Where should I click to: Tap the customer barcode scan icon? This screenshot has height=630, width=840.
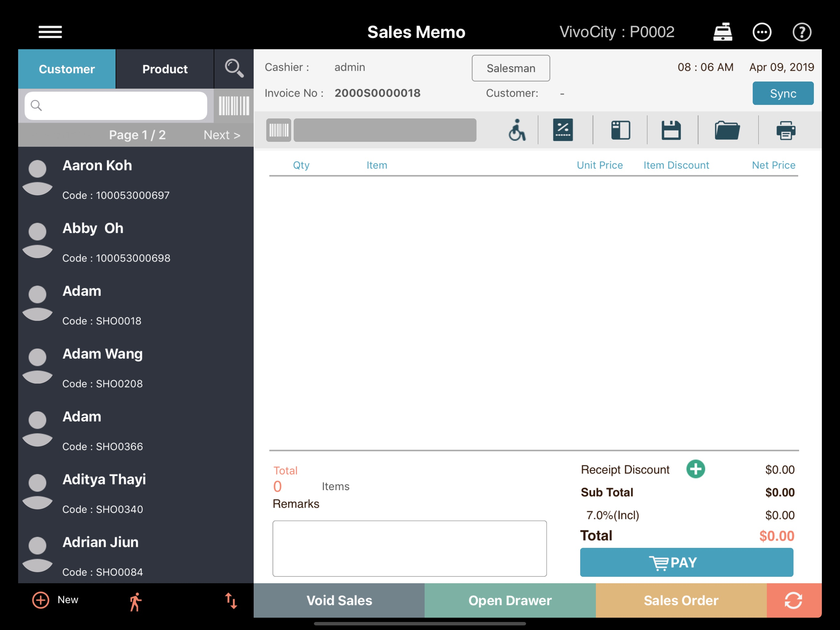click(x=234, y=106)
